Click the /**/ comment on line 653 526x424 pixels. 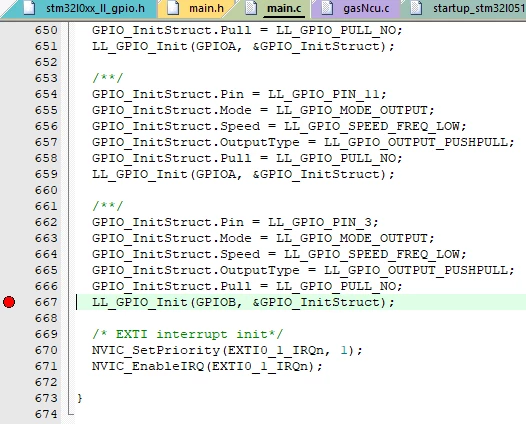(108, 78)
